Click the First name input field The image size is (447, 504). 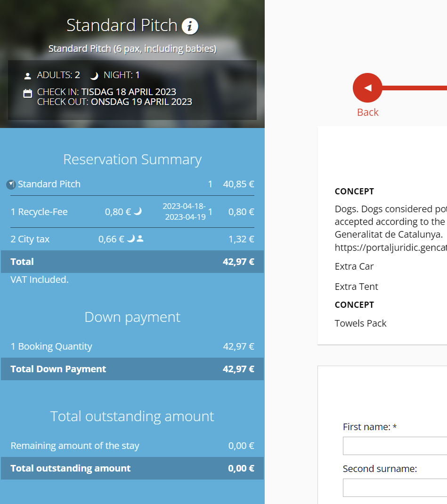[x=395, y=446]
